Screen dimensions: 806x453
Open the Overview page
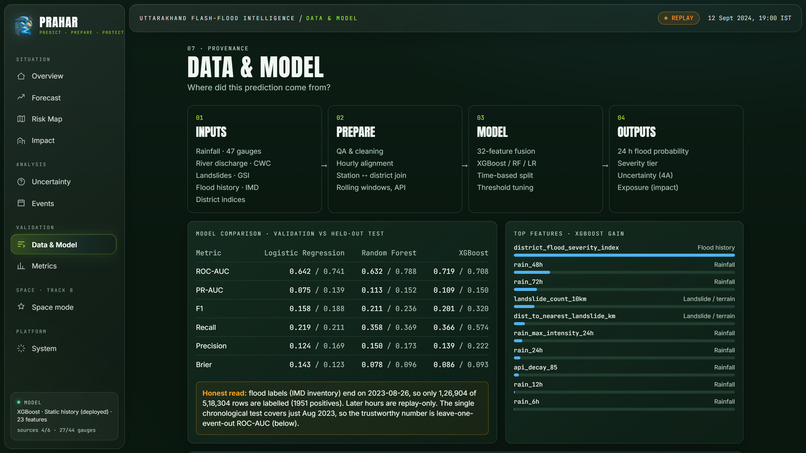pos(63,76)
